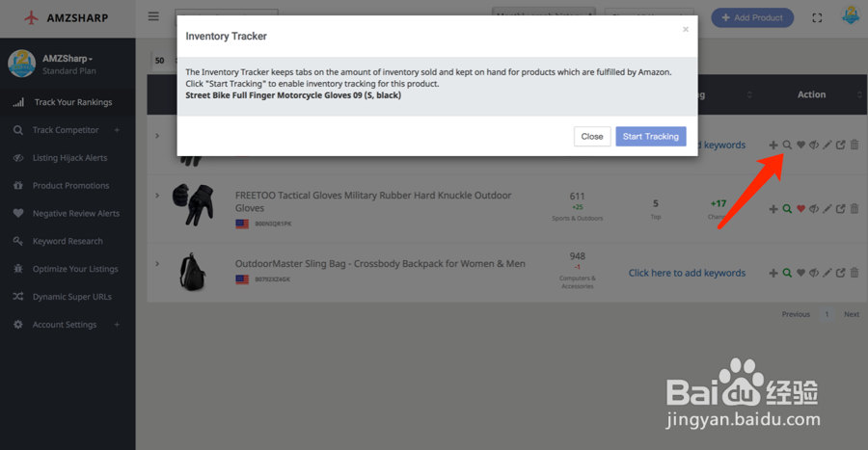Open the OutdoorMaster Sling Bag product title
The image size is (868, 450).
click(x=380, y=264)
